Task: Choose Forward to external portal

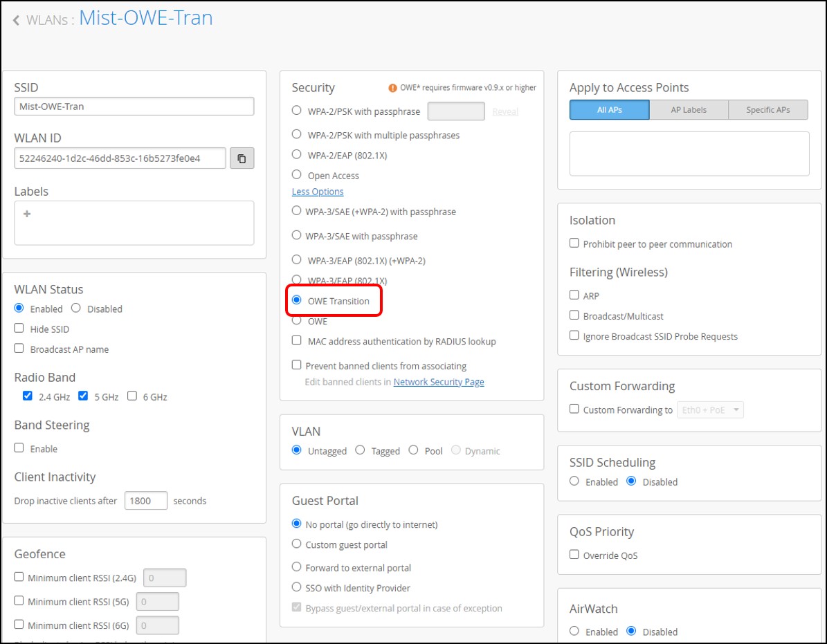Action: pyautogui.click(x=296, y=567)
